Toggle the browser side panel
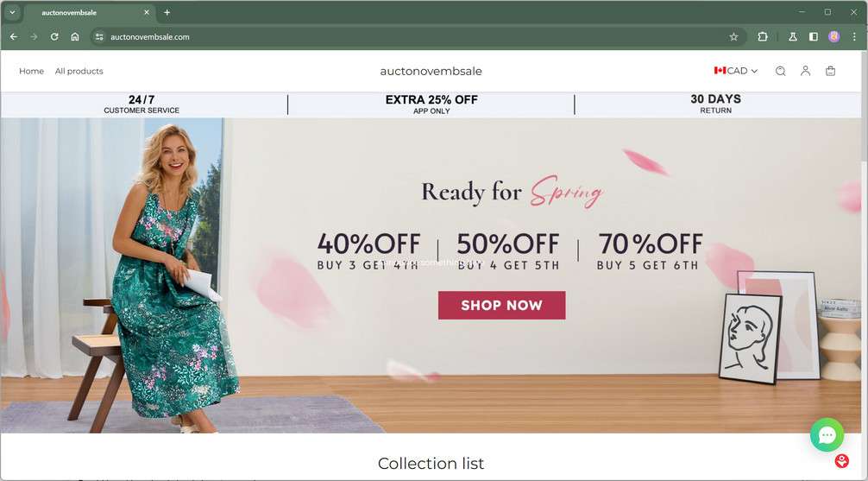 point(813,36)
